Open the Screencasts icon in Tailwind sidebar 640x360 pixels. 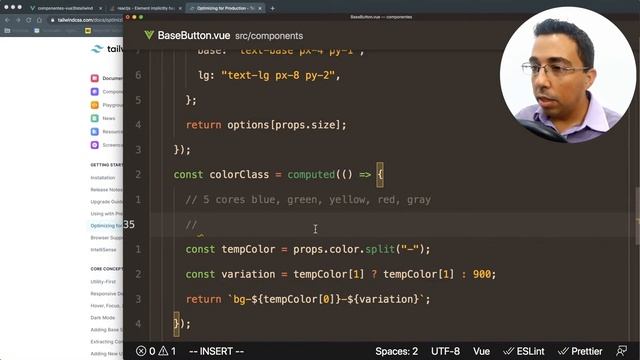point(95,145)
